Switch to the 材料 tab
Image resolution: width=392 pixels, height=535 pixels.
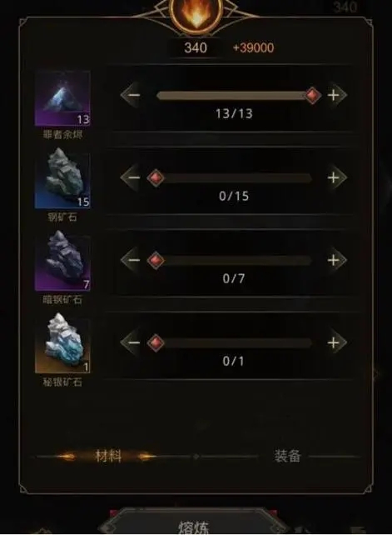click(x=108, y=456)
